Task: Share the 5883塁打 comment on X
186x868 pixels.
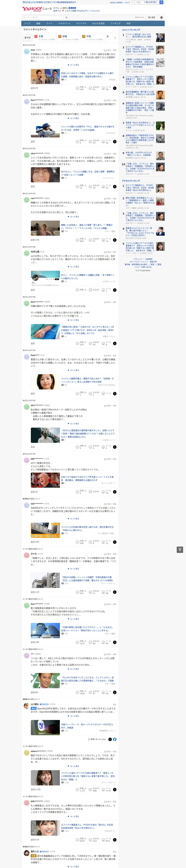Action: coord(114,141)
